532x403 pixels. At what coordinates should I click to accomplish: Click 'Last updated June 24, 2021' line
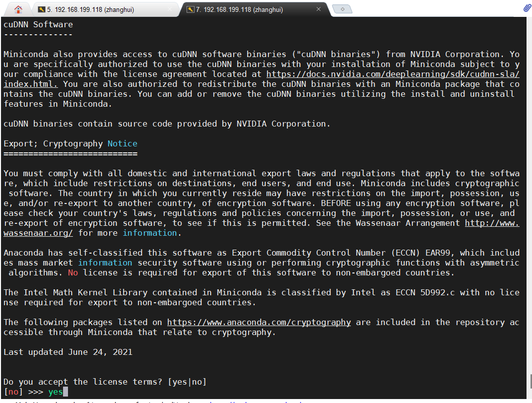tap(68, 352)
